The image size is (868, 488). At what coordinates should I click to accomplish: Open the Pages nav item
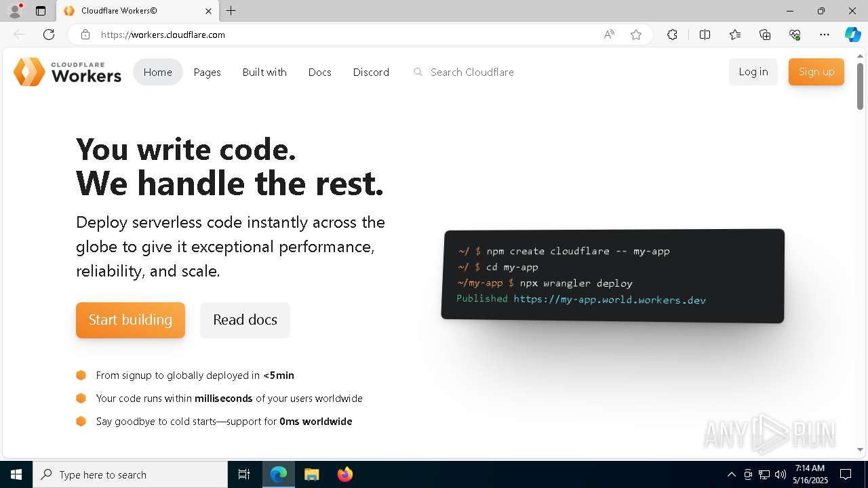pos(208,72)
